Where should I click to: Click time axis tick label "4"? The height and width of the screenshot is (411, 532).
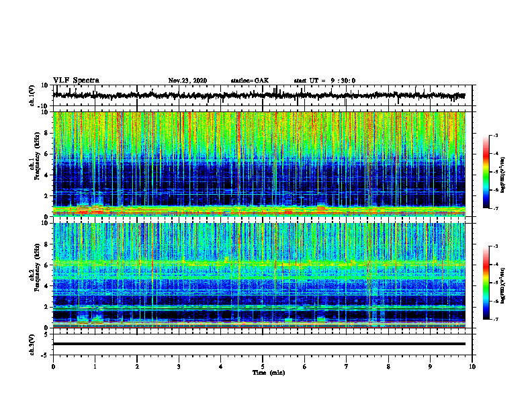(x=221, y=367)
